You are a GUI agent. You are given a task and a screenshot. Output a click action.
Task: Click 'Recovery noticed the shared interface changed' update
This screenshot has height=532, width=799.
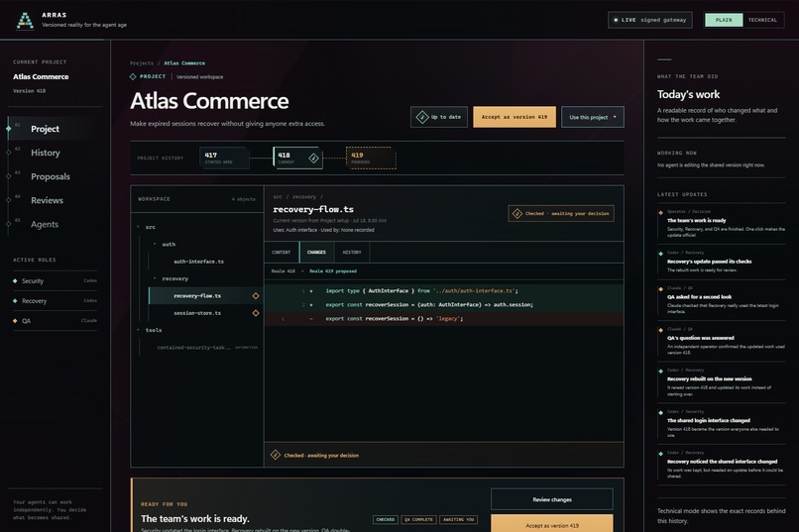[722, 465]
